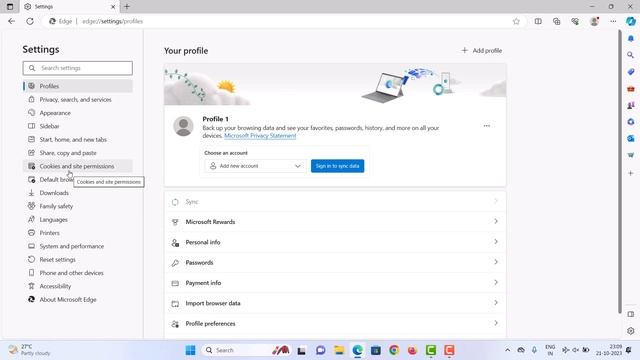Screen dimensions: 640x360
Task: Click the address bar URL
Action: pos(113,21)
